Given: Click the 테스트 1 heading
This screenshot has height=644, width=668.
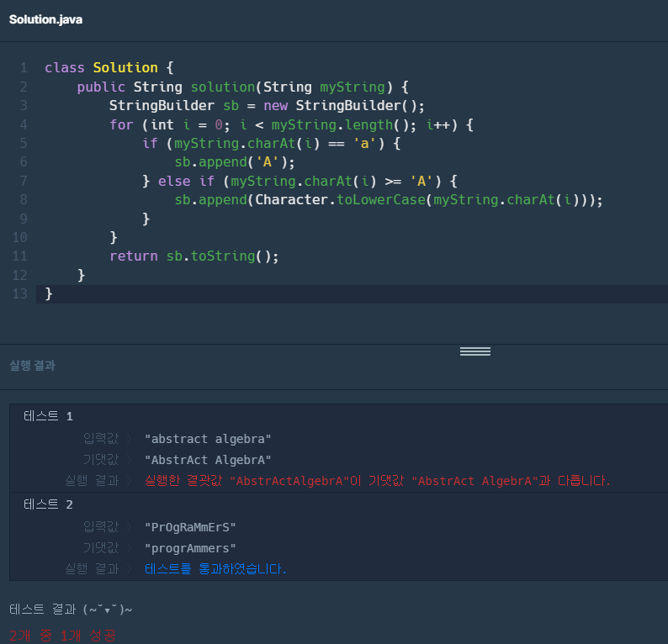Looking at the screenshot, I should (x=48, y=416).
